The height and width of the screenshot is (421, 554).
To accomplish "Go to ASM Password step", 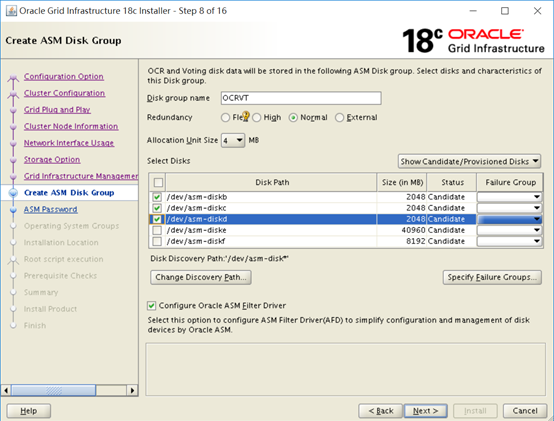I will (51, 209).
